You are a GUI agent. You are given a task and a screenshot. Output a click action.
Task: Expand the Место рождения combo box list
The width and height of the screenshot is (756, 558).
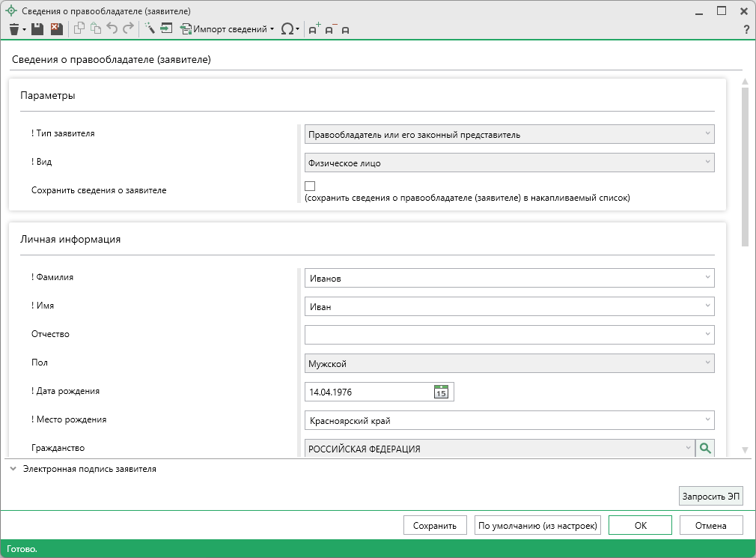tap(707, 419)
